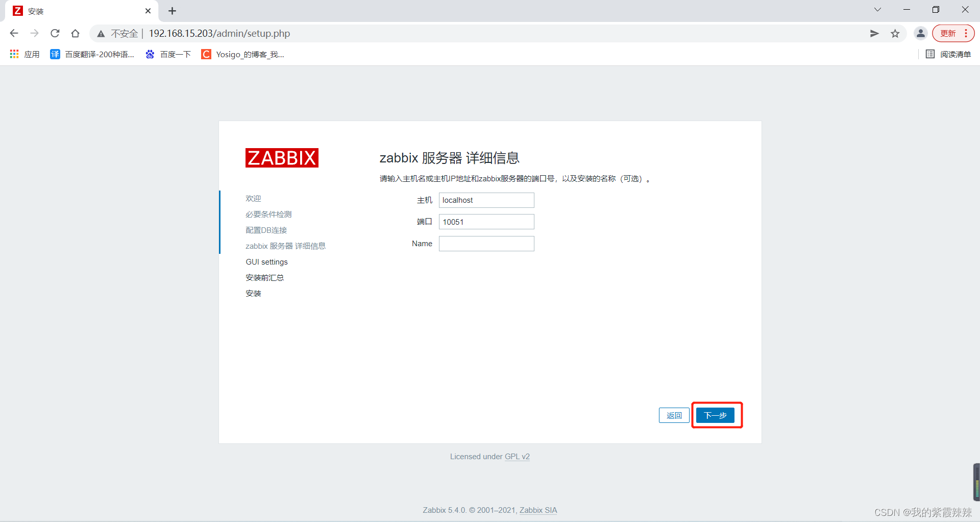Open the Zabbix SIA link
This screenshot has width=980, height=522.
pos(538,510)
